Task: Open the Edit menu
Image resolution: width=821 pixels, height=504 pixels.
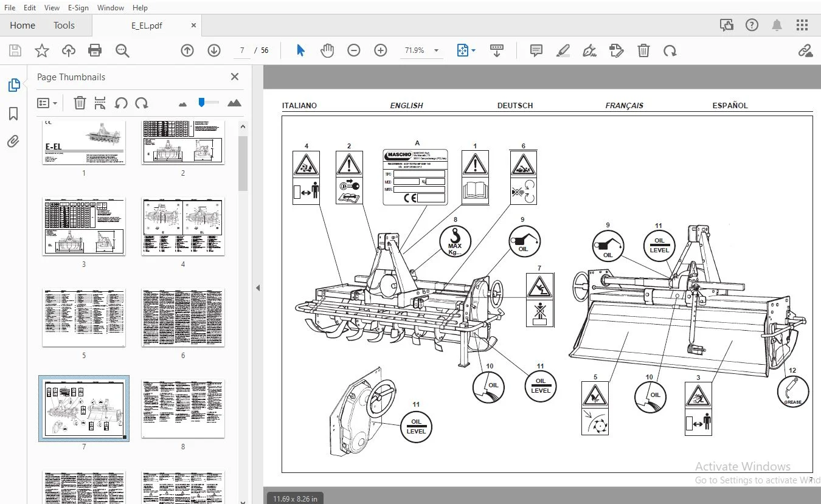Action: (29, 7)
